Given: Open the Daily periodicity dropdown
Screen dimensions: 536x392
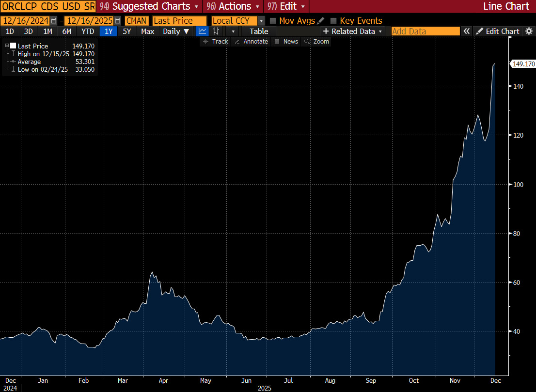Looking at the screenshot, I should [x=176, y=31].
